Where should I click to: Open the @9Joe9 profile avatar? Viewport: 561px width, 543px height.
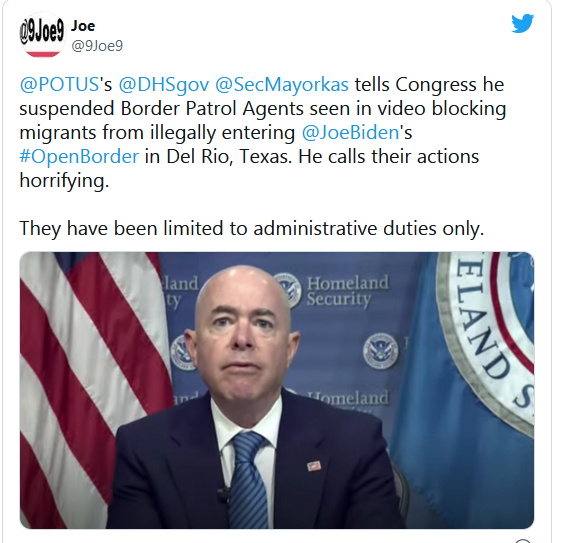(x=42, y=34)
